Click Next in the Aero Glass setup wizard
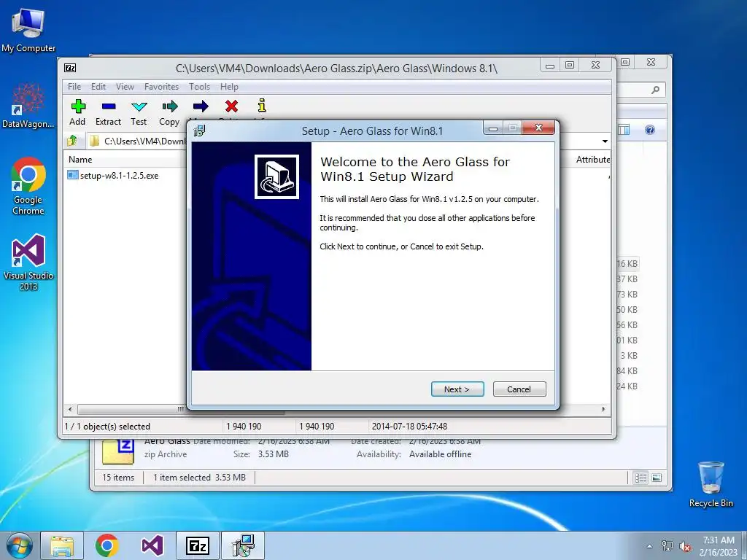This screenshot has width=747, height=560. [x=457, y=389]
